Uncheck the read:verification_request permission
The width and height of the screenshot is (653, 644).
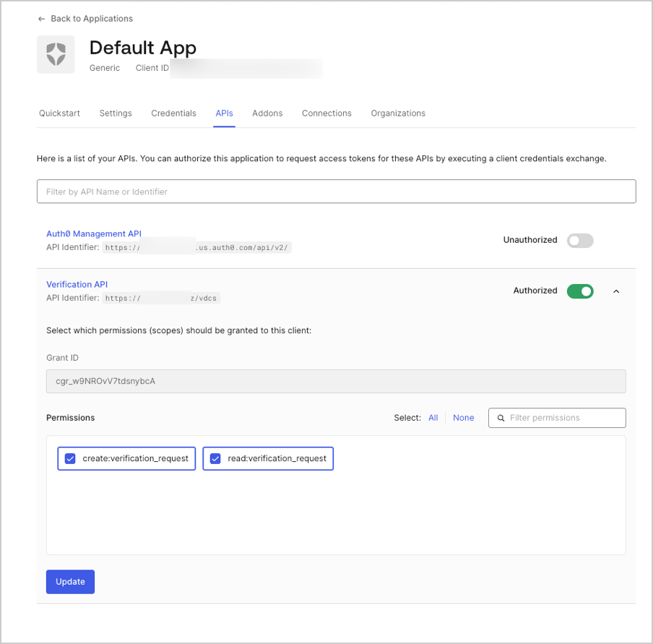point(215,458)
